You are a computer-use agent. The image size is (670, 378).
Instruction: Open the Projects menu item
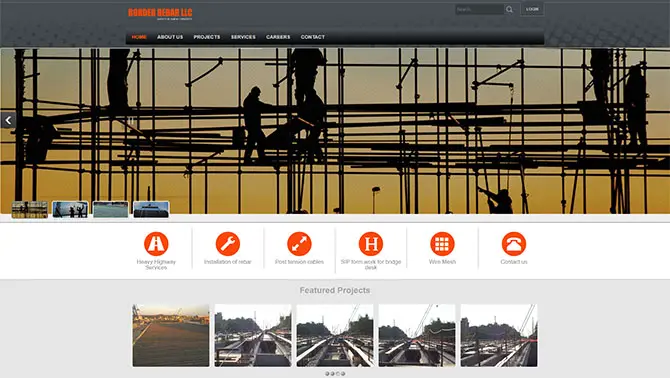(x=207, y=37)
